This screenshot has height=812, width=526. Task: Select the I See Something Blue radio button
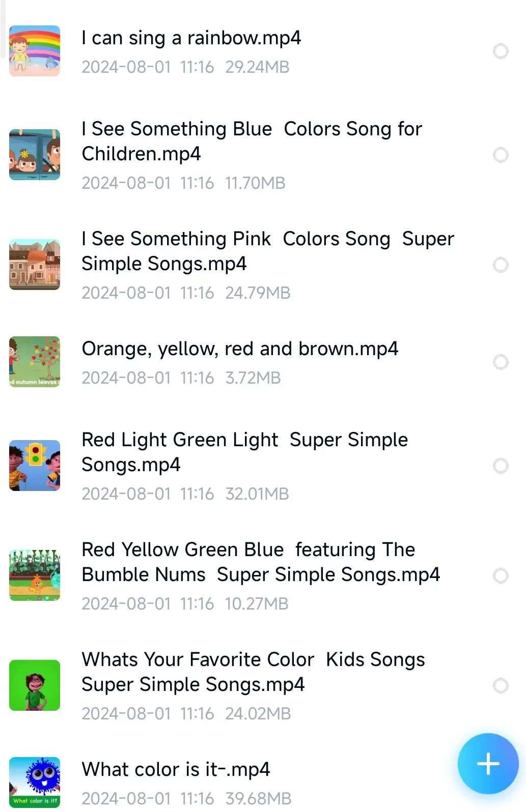[x=501, y=155]
